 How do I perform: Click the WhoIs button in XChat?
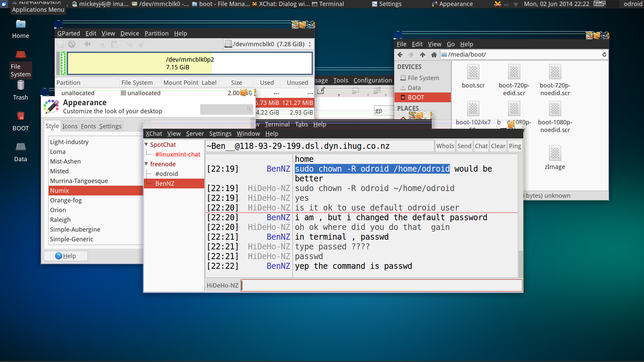445,146
